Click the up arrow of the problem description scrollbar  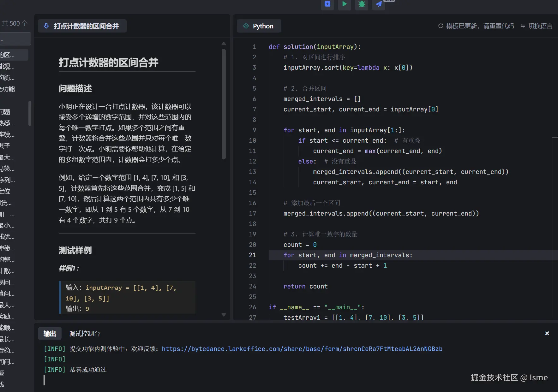point(224,44)
